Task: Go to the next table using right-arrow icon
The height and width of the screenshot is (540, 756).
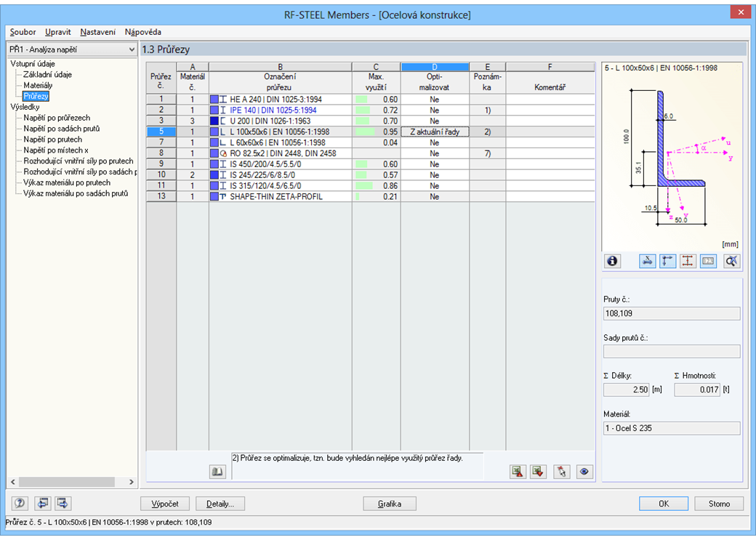Action: [63, 504]
